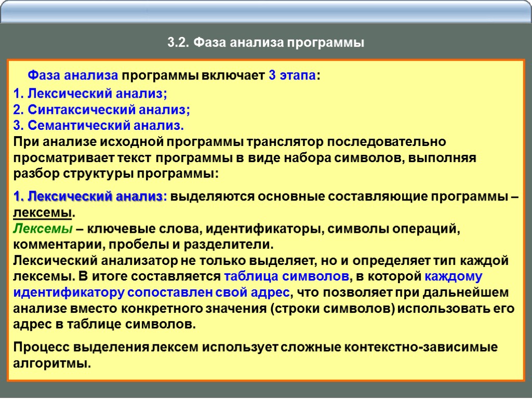The width and height of the screenshot is (532, 399).
Task: Select the blue text 'Фаза анализа'
Action: tap(73, 75)
